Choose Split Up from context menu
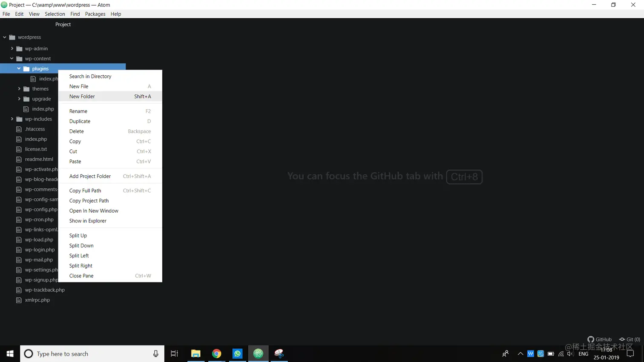Screen dimensions: 644x362 (110, 236)
